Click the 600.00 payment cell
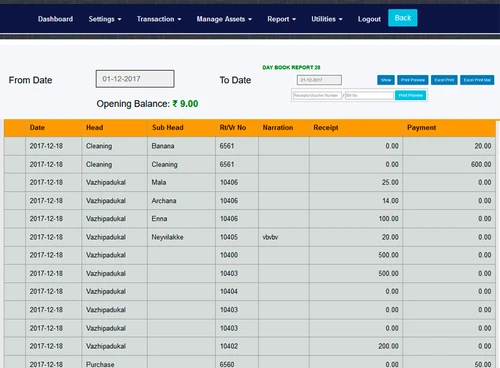500x368 pixels. pos(449,164)
